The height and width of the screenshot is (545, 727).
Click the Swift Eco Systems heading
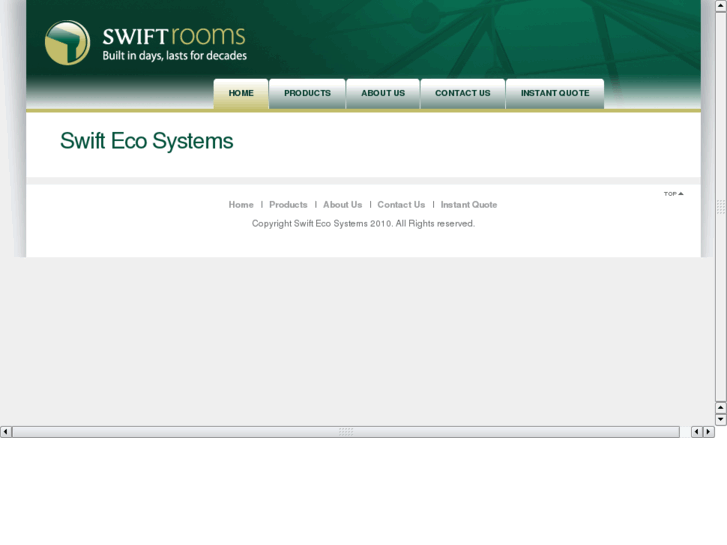click(x=147, y=141)
